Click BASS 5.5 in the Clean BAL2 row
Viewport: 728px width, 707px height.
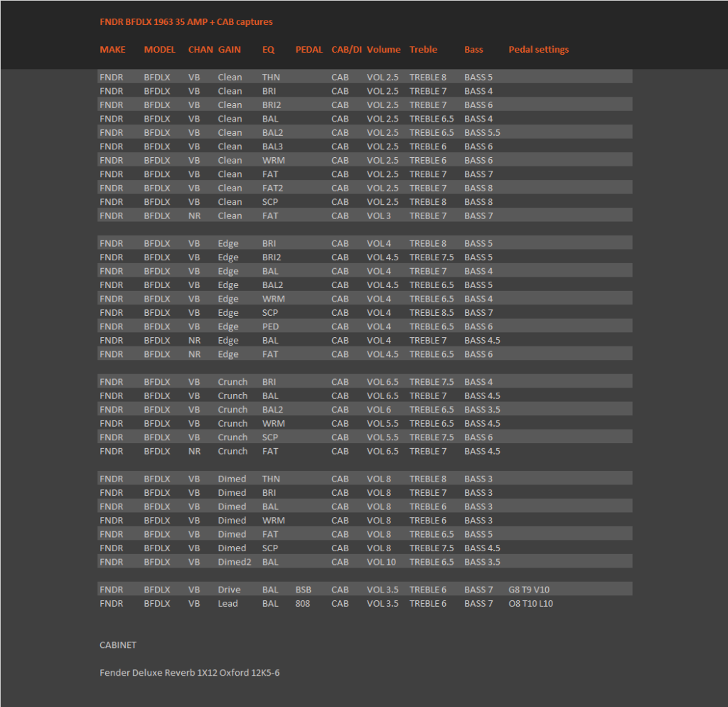coord(482,133)
